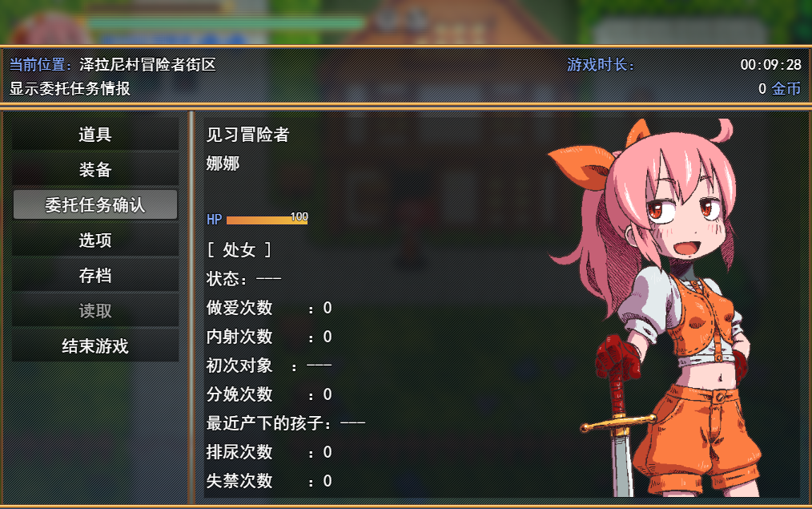
Task: Click the character name 娜娜
Action: point(223,164)
